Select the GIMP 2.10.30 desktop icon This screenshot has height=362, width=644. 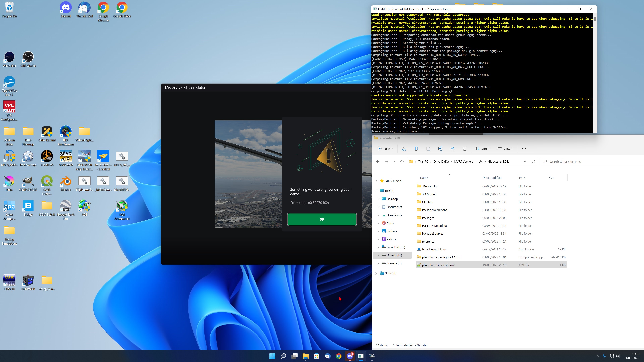(28, 183)
